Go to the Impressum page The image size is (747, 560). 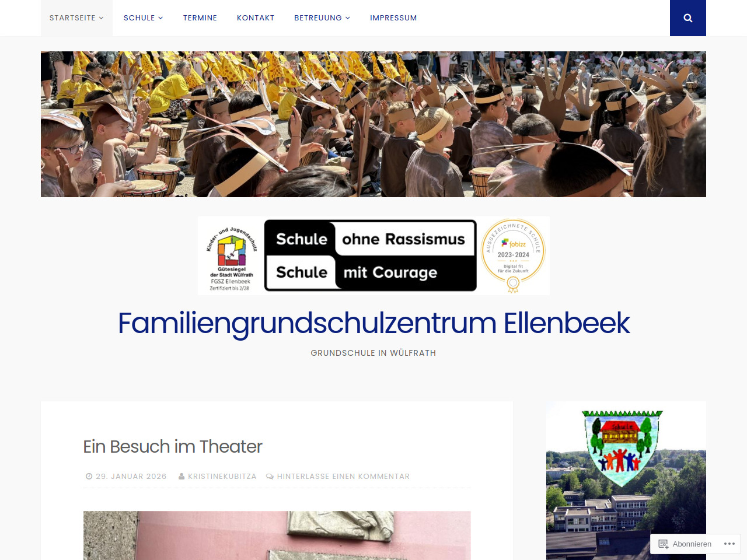point(393,18)
